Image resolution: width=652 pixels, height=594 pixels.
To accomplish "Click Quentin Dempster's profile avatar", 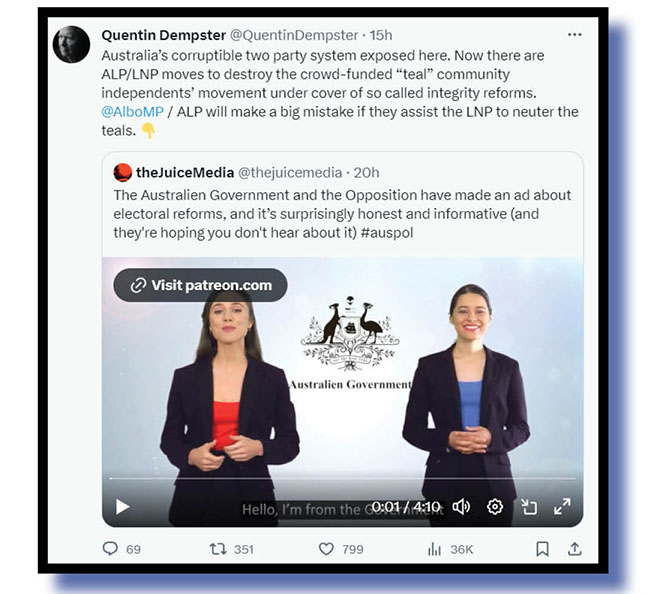I will point(71,44).
